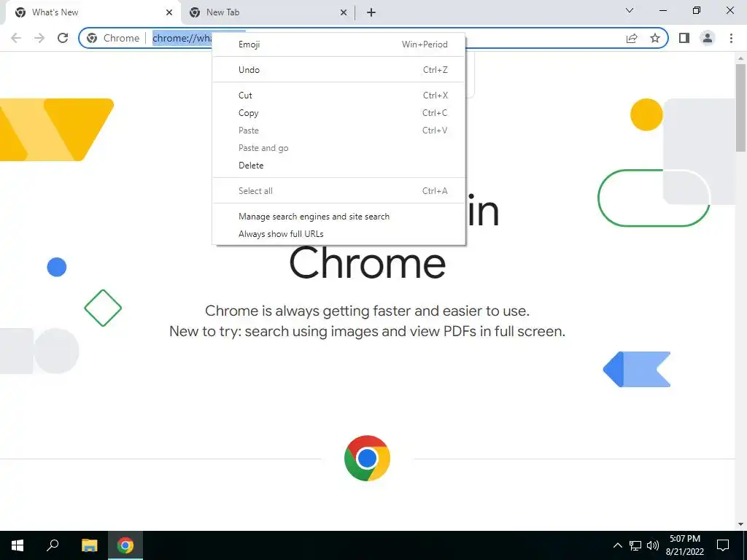This screenshot has height=560, width=747.
Task: Share this page icon
Action: (x=632, y=38)
